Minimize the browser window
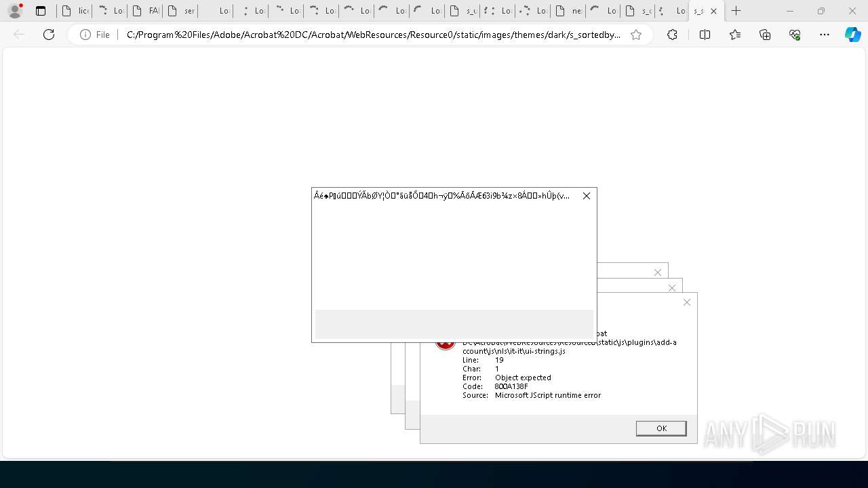This screenshot has width=868, height=488. click(x=790, y=11)
